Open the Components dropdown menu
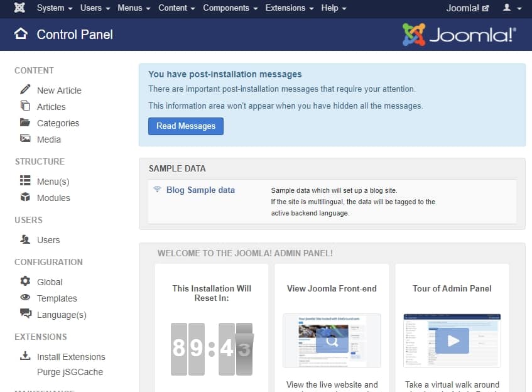 [231, 8]
